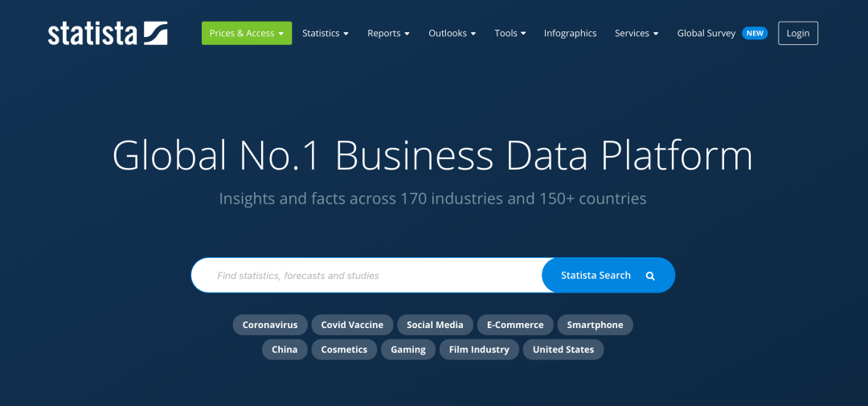Focus the Find statistics search field

[367, 275]
